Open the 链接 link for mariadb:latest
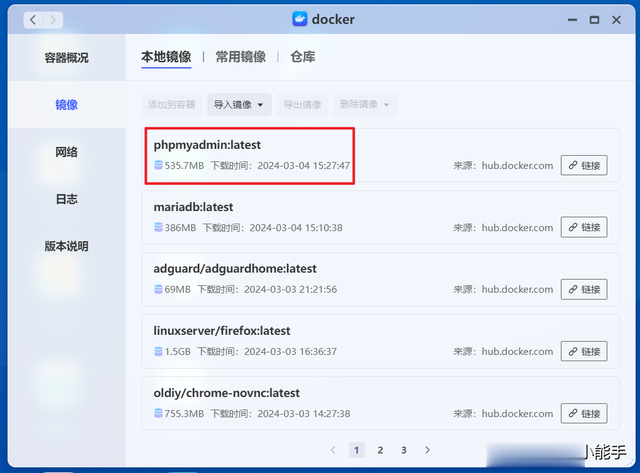The image size is (640, 473). click(584, 227)
